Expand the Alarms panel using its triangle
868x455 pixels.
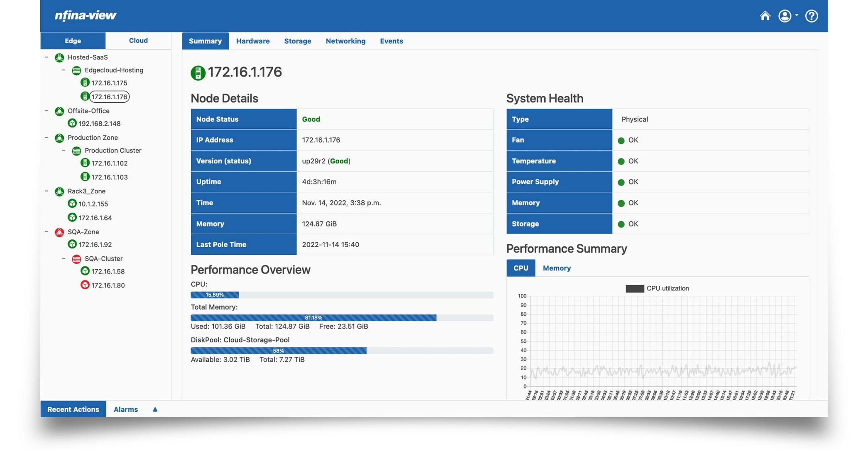(155, 409)
